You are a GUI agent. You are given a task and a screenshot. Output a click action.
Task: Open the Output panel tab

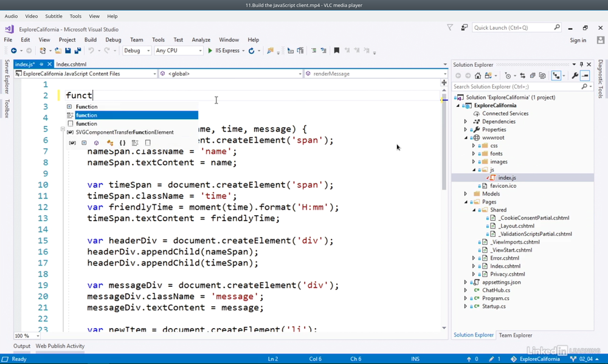(22, 346)
